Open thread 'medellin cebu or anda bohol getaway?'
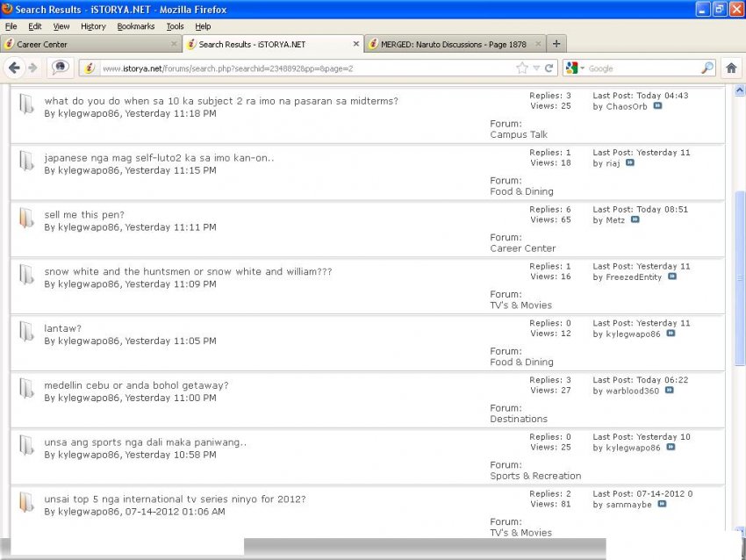746x560 pixels. click(136, 385)
